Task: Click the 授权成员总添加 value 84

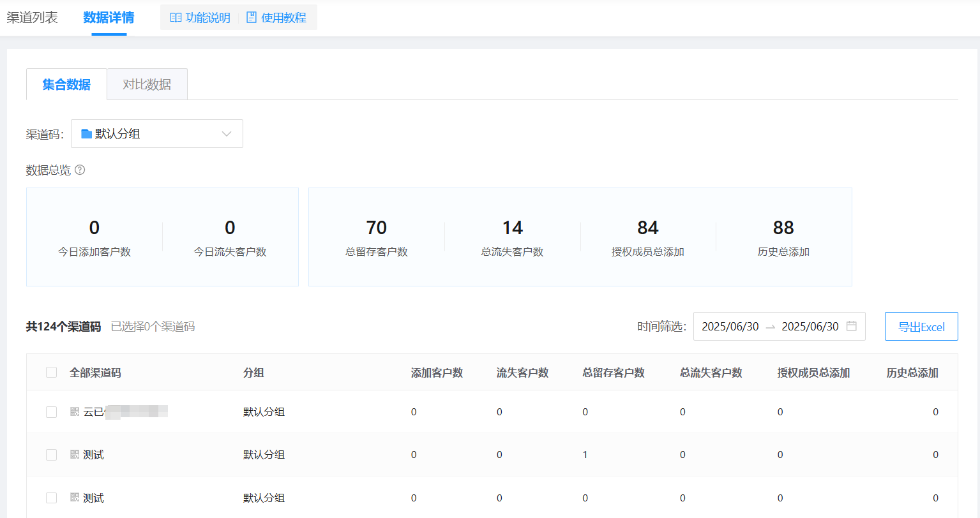Action: tap(647, 228)
